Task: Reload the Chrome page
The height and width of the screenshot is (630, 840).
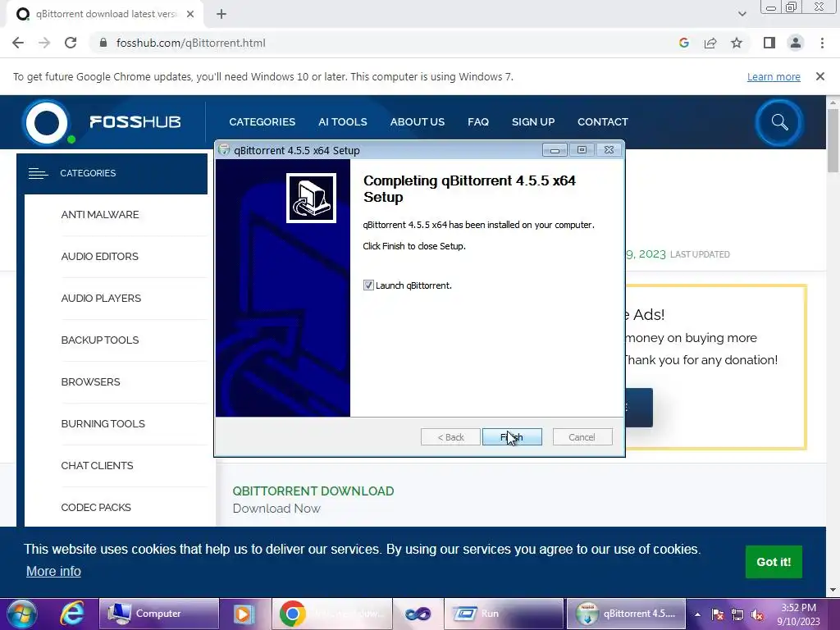Action: (x=71, y=43)
